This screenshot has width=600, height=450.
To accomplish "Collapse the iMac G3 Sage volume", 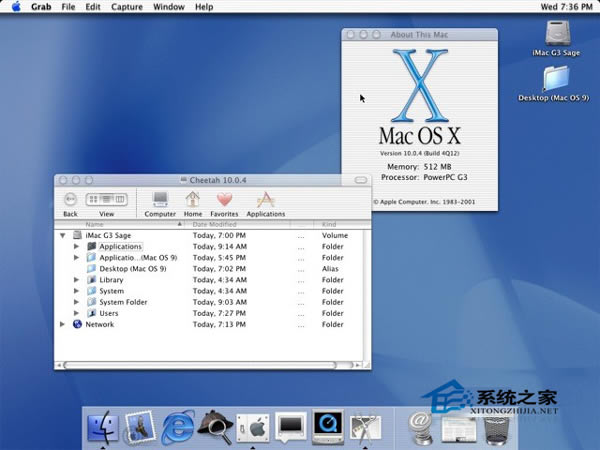I will [x=62, y=235].
